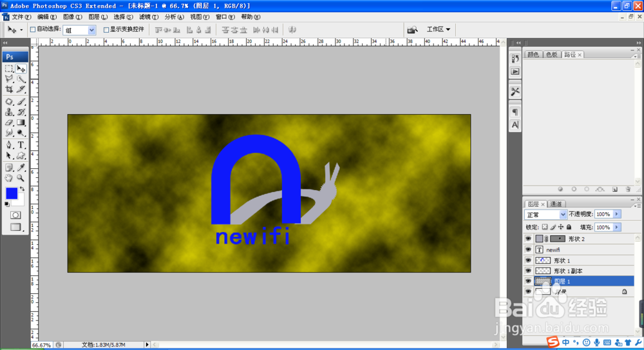Open the 工作区 workspace dropdown

(x=438, y=30)
